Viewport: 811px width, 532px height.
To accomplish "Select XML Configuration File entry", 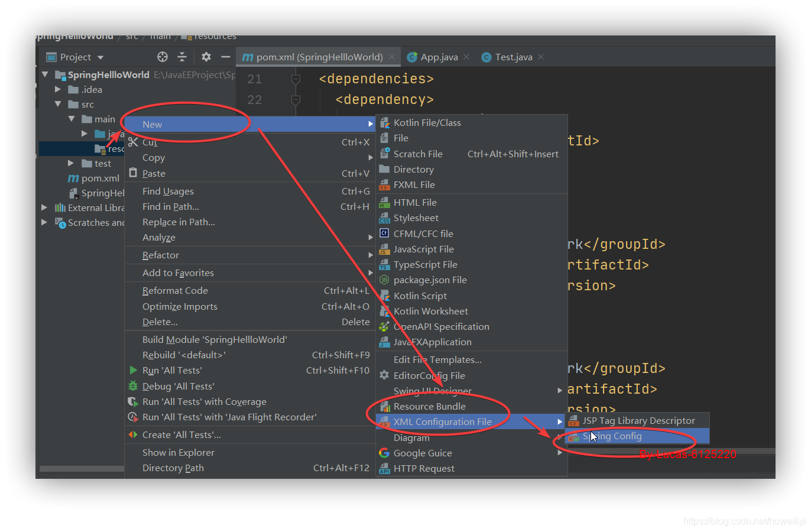I will tap(472, 421).
